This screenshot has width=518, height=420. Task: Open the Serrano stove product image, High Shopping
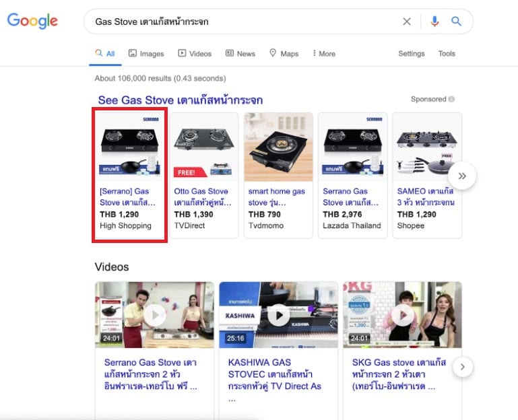pos(130,147)
